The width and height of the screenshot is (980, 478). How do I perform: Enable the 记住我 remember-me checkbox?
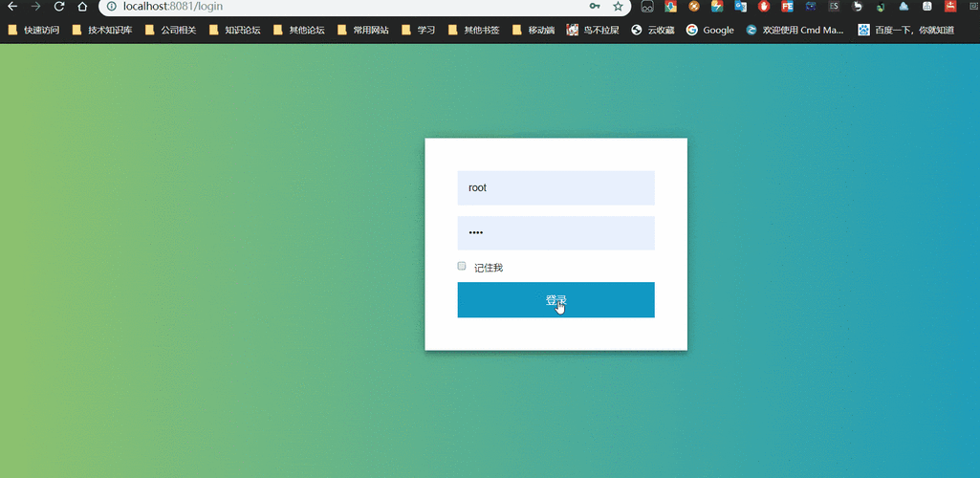[x=462, y=266]
